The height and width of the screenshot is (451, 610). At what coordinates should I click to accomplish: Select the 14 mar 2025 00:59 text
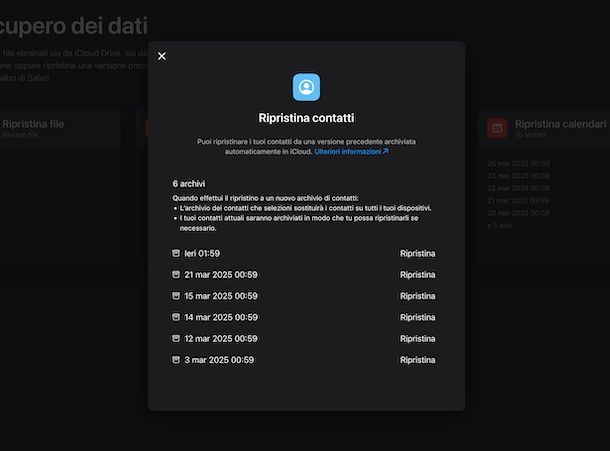221,318
